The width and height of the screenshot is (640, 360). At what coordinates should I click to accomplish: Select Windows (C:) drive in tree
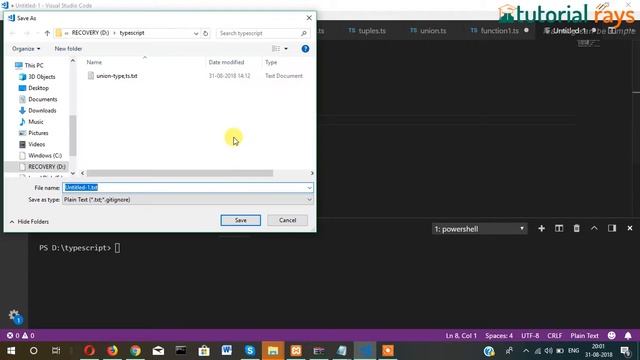tap(40, 156)
